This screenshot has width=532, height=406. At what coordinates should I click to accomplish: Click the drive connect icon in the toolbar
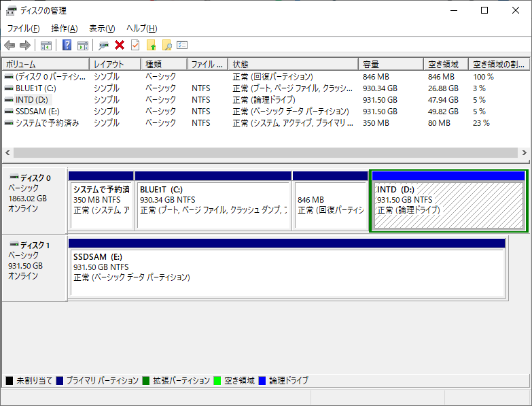[x=103, y=46]
